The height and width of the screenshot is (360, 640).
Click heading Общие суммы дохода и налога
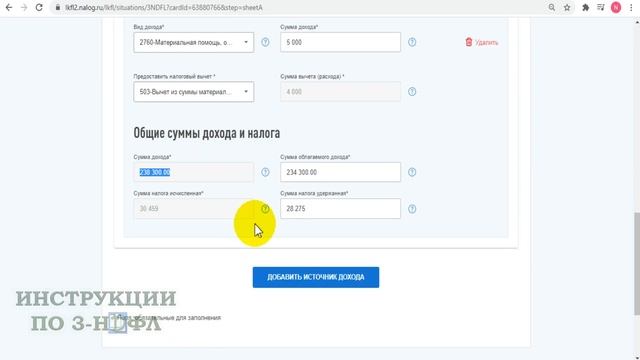(x=207, y=133)
